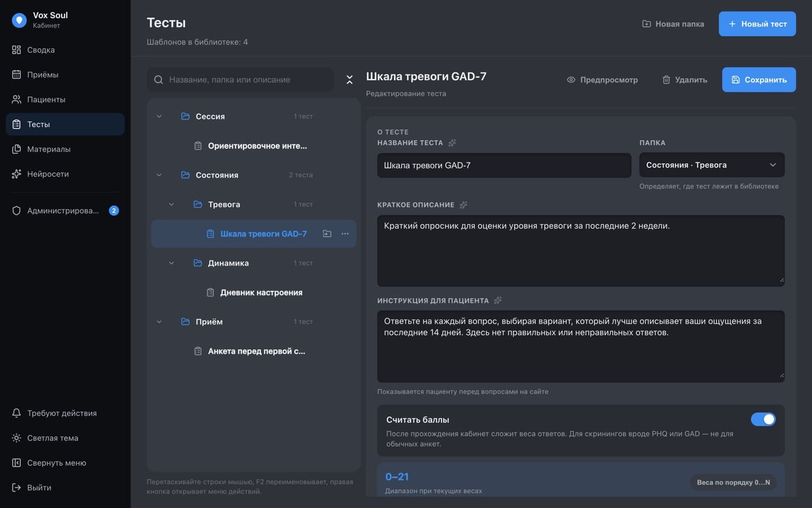Open Сводка in the sidebar

pyautogui.click(x=65, y=50)
